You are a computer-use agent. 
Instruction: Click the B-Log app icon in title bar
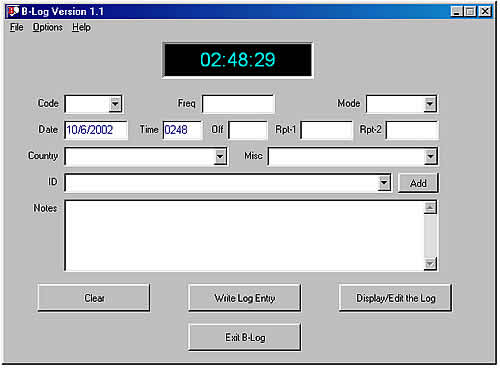[13, 11]
